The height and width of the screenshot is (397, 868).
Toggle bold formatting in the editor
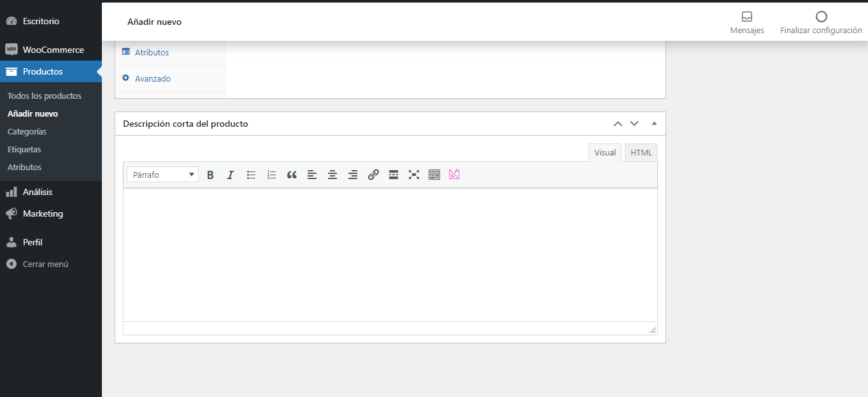(210, 174)
